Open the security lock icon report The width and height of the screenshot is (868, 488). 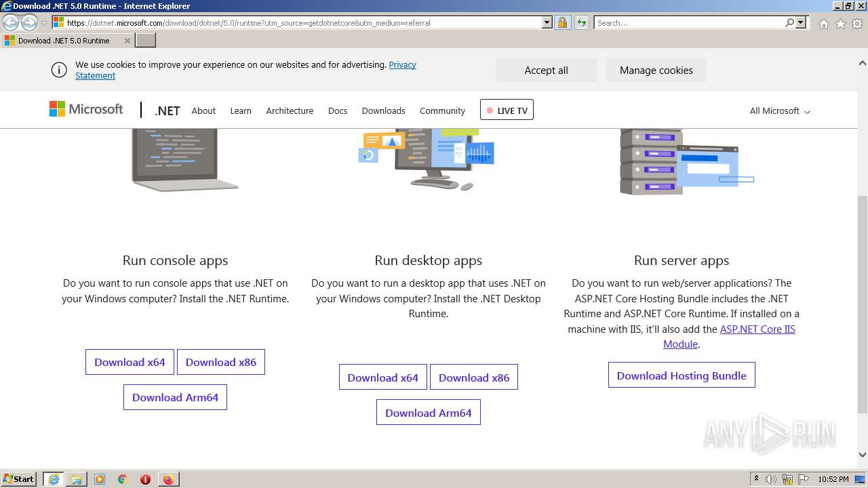(x=562, y=22)
